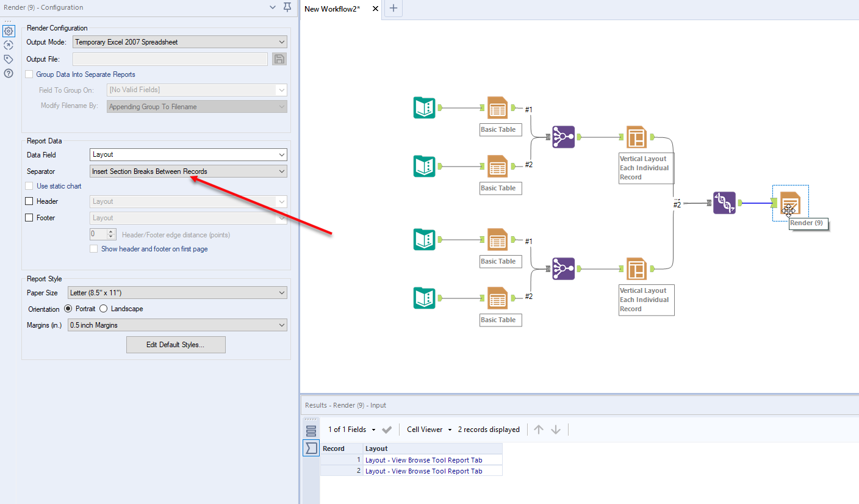
Task: Select the topmost Input Data tool
Action: (x=424, y=107)
